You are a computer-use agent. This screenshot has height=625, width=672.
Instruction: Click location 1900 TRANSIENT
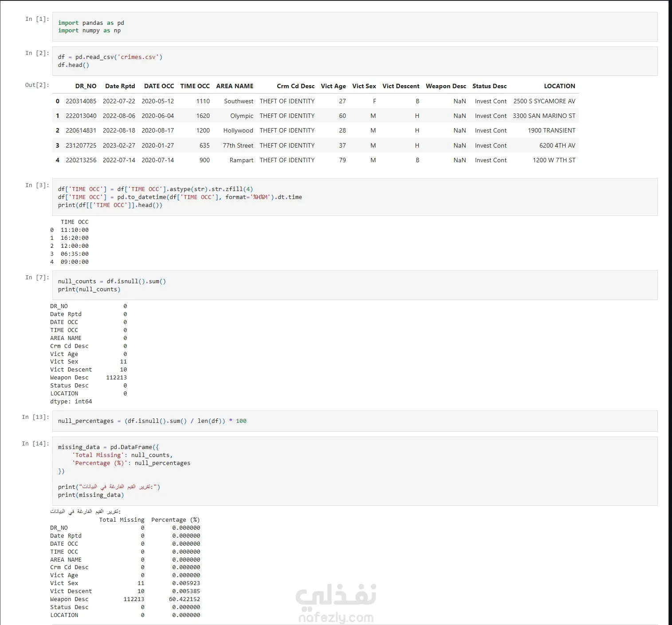coord(551,130)
